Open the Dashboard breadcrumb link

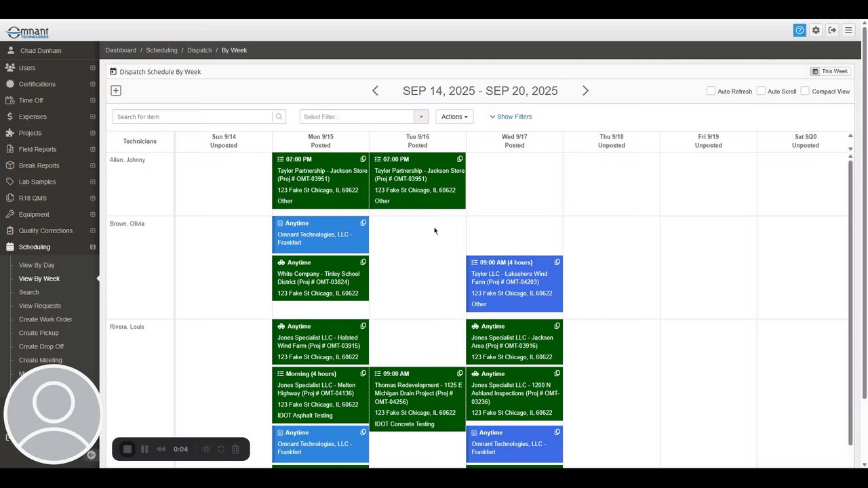point(121,50)
